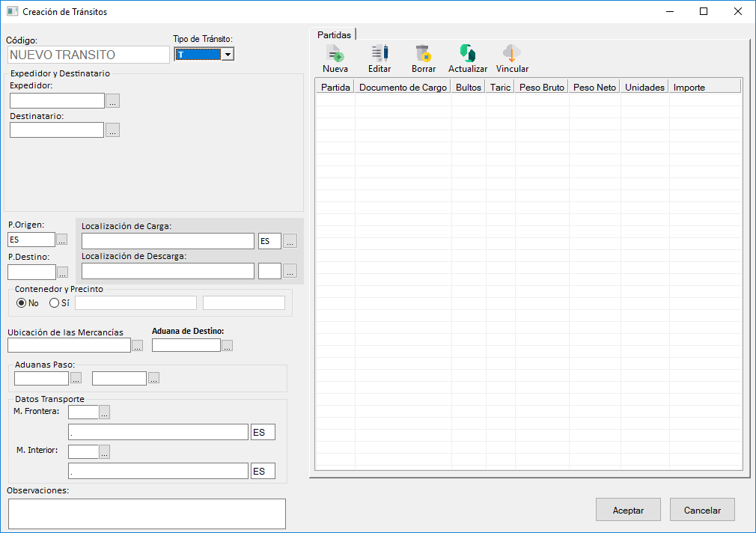Image resolution: width=756 pixels, height=533 pixels.
Task: Click the Vincular icon in toolbar
Action: tap(512, 55)
